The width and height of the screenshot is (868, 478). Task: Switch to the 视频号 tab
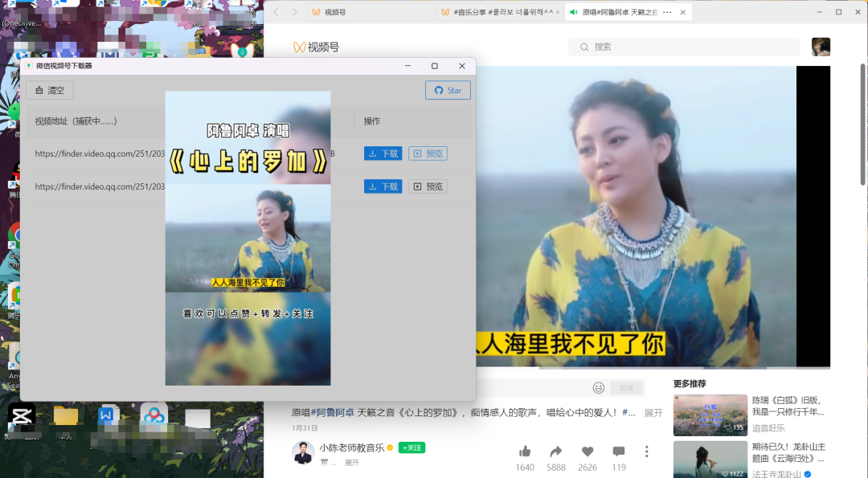371,11
